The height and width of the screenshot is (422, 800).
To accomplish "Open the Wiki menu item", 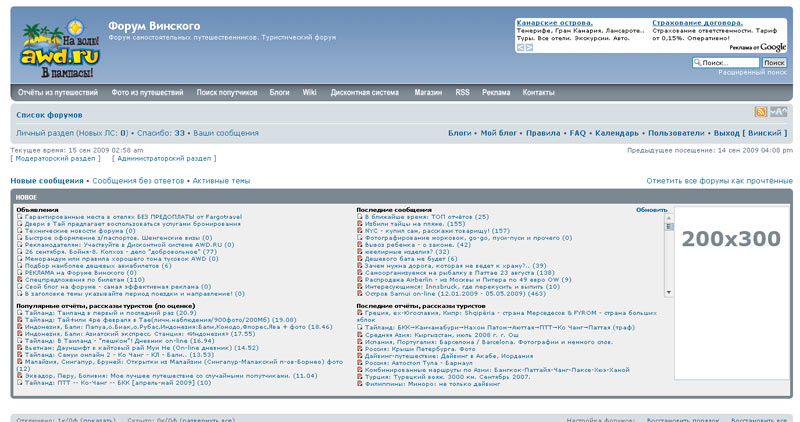I will [x=309, y=92].
